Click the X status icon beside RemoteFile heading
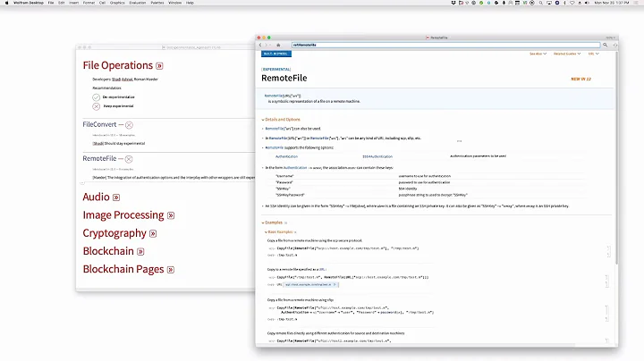 129,159
